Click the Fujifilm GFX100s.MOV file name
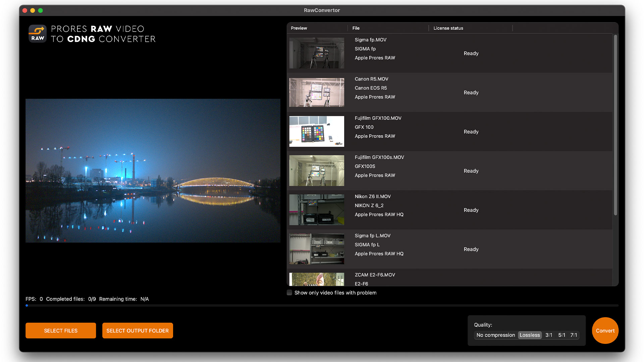This screenshot has height=362, width=644. 379,157
